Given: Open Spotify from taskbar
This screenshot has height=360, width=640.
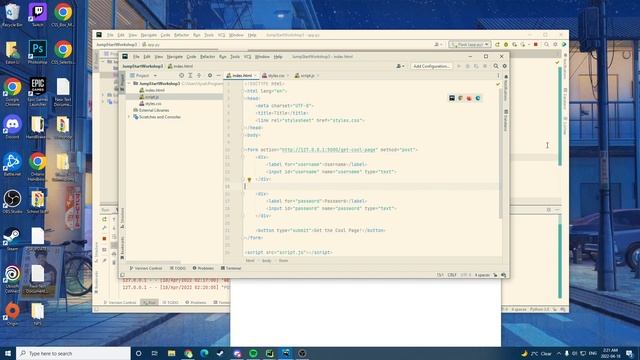Looking at the screenshot, I should coord(253,353).
